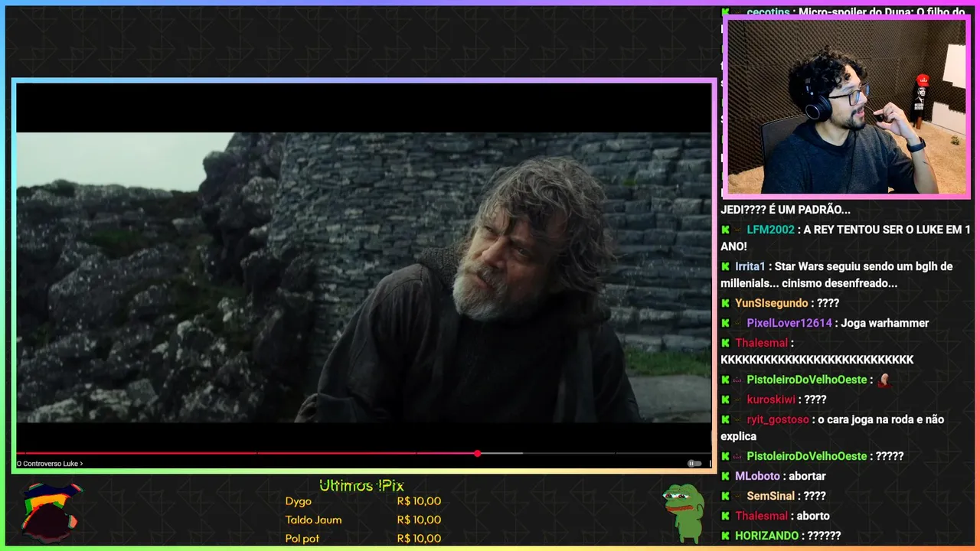Click Thalesmal's name on the "aborto" message
Image resolution: width=980 pixels, height=551 pixels.
(761, 516)
